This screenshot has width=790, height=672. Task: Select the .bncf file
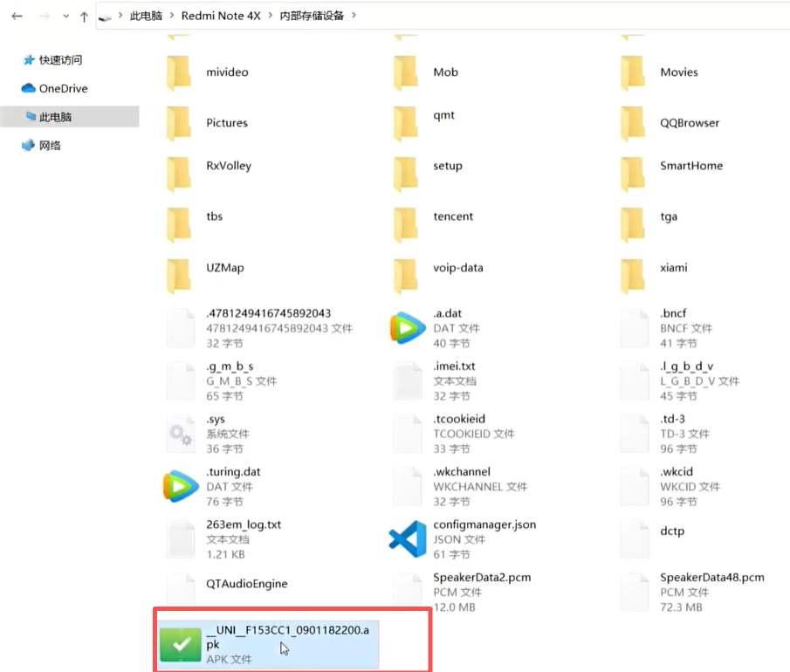(668, 328)
